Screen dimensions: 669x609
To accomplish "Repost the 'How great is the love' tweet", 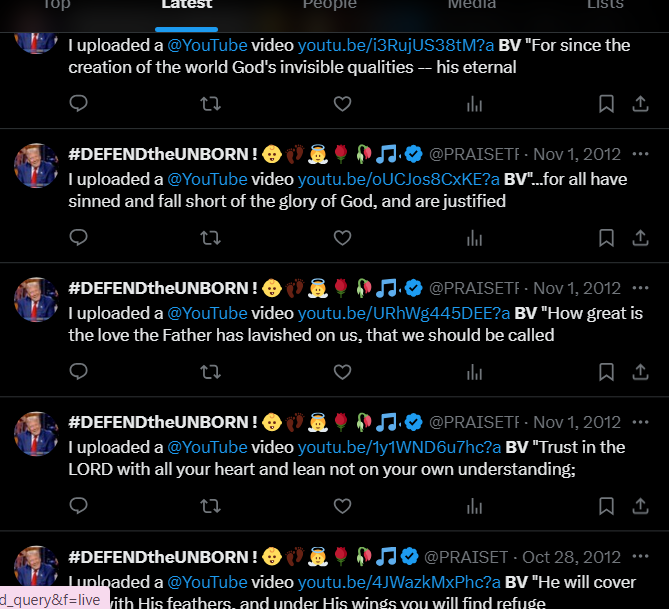I will (x=211, y=372).
